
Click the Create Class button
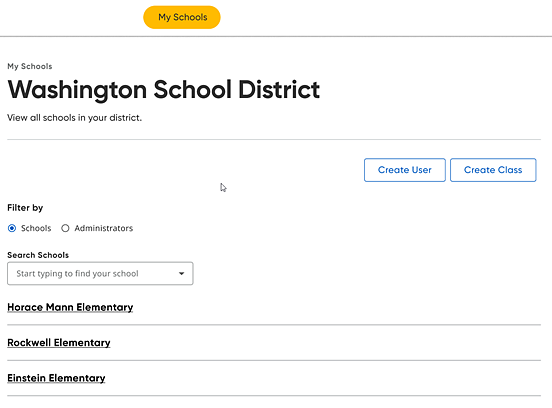[493, 170]
